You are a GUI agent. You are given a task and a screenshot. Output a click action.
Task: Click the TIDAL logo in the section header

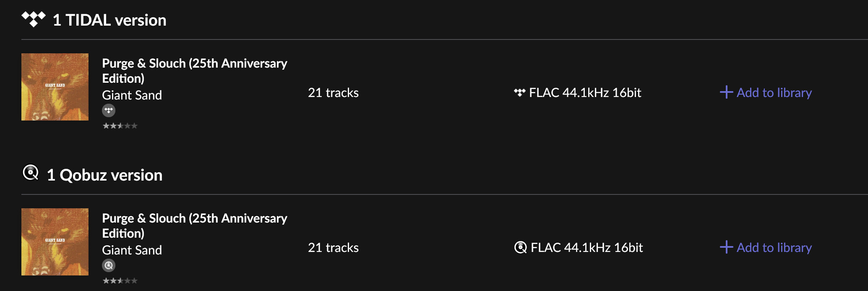[34, 19]
